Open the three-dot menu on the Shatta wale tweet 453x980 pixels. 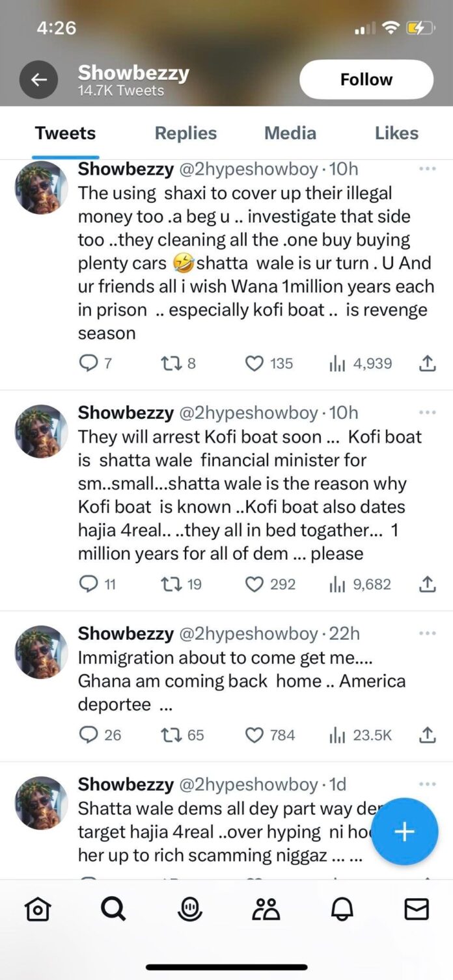point(428,784)
